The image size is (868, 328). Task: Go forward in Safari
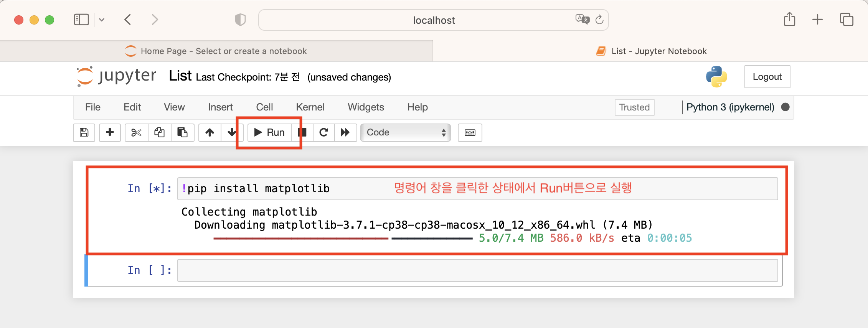[155, 20]
